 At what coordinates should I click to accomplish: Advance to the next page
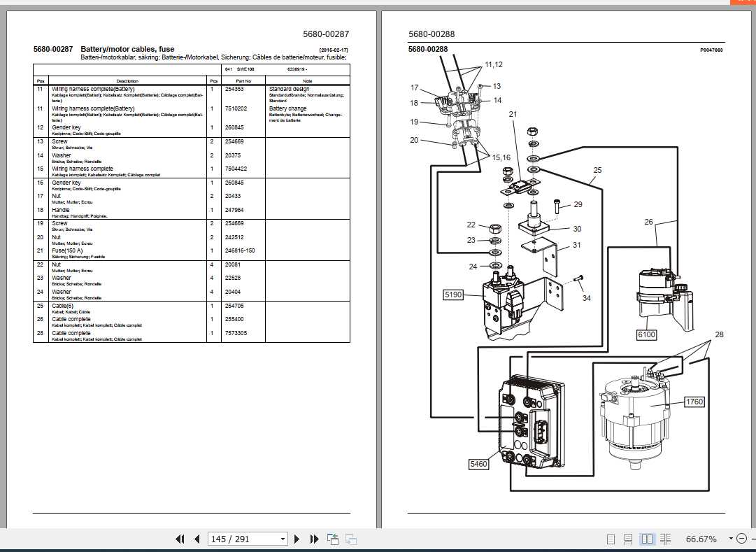297,539
